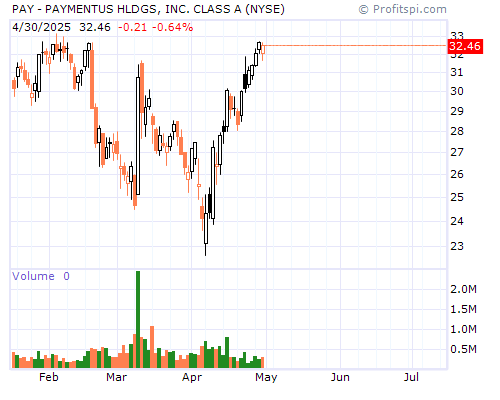Click the 1.5M volume axis label
Screen dimensions: 500x400
(x=464, y=309)
